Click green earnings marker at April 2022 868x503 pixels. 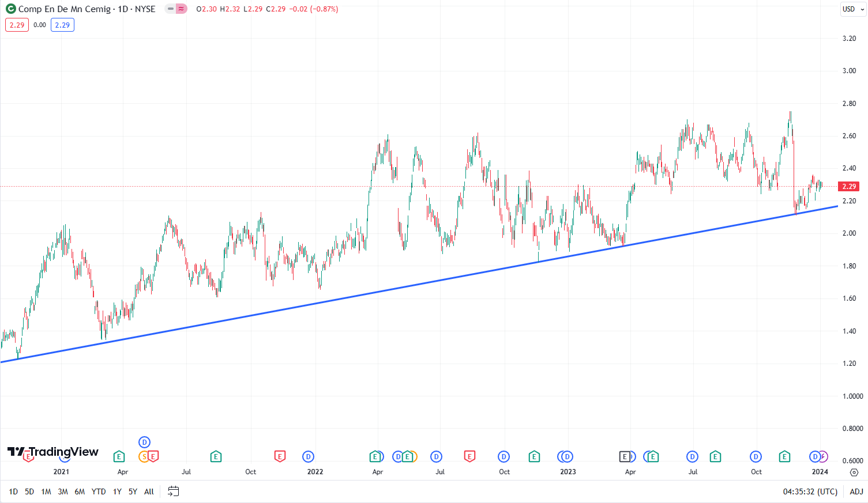tap(375, 457)
